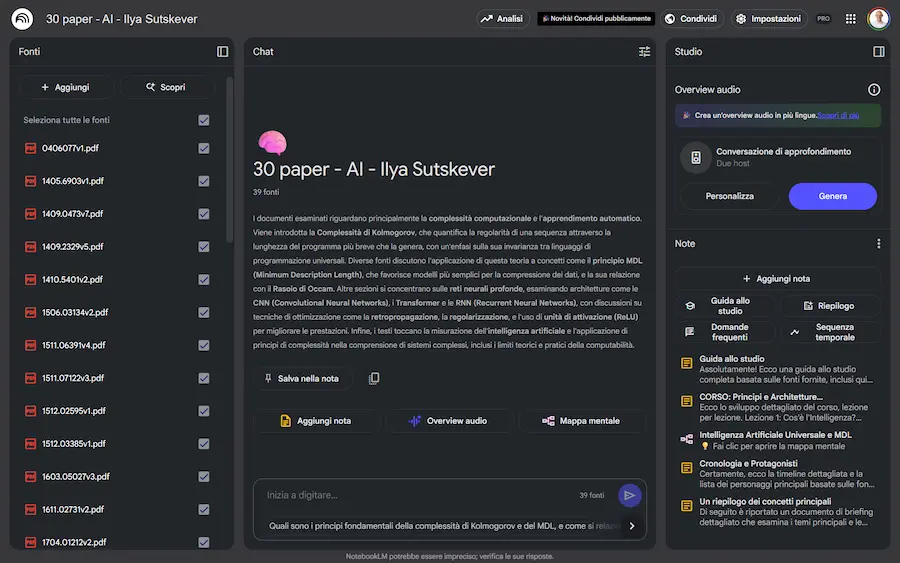900x563 pixels.
Task: Click PDF icon of 1409.0473v7.pdf
Action: 30,213
